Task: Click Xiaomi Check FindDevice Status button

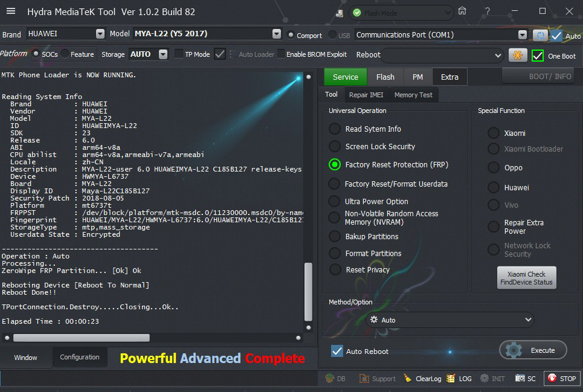Action: click(526, 278)
